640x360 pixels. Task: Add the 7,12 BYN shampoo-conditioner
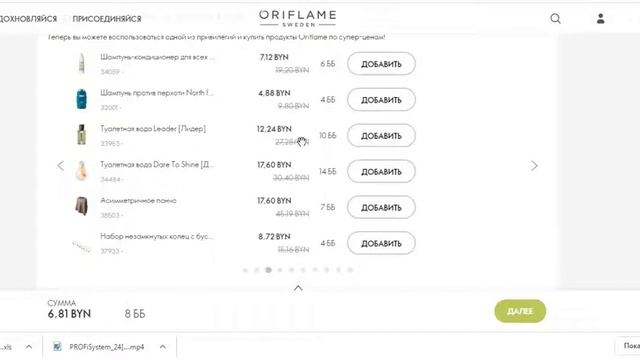[x=381, y=64]
